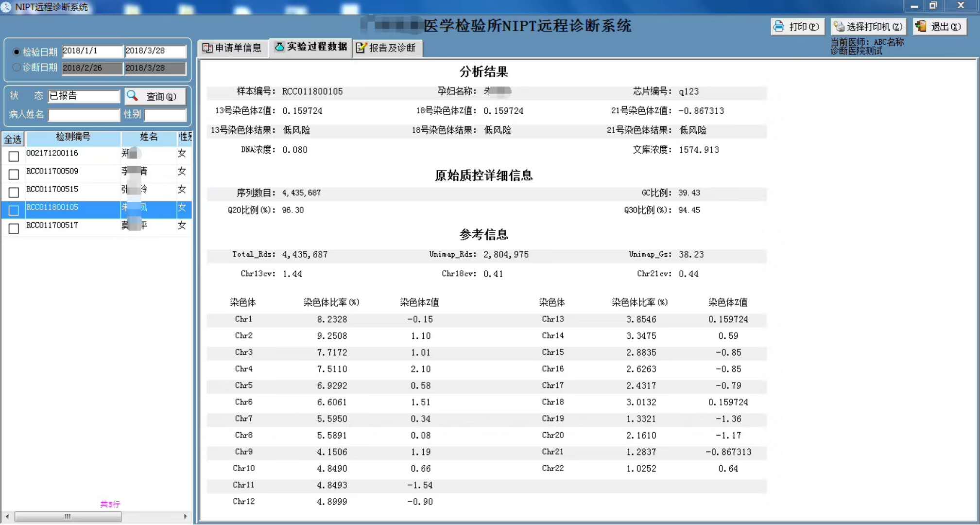Select the 检验日期 radio button

coord(17,52)
